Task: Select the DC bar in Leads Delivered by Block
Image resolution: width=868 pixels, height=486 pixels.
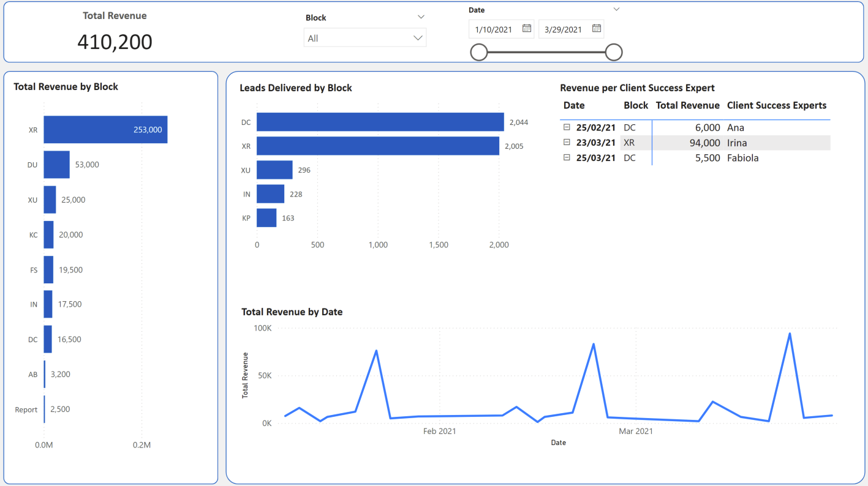Action: click(380, 122)
